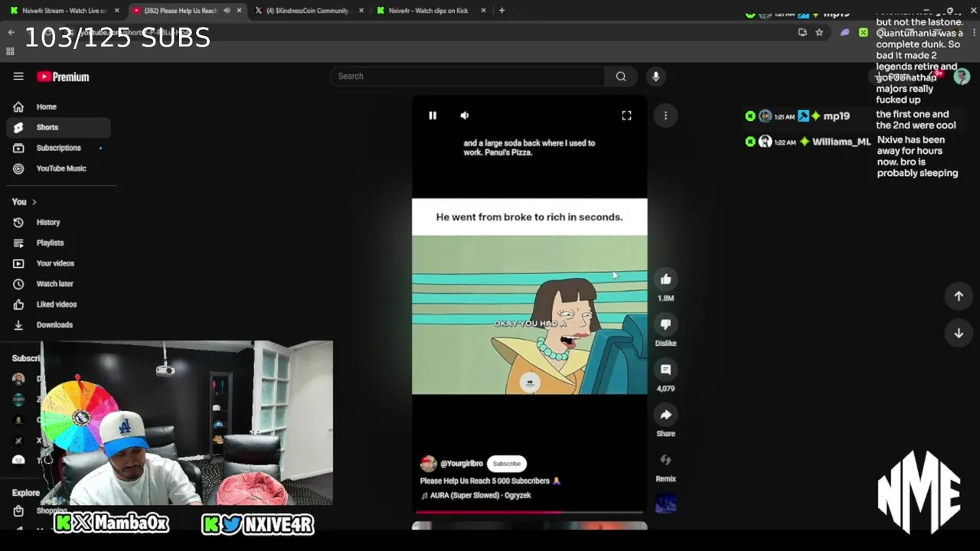The height and width of the screenshot is (551, 980).
Task: Open the Short's three-dot more menu
Action: 665,116
